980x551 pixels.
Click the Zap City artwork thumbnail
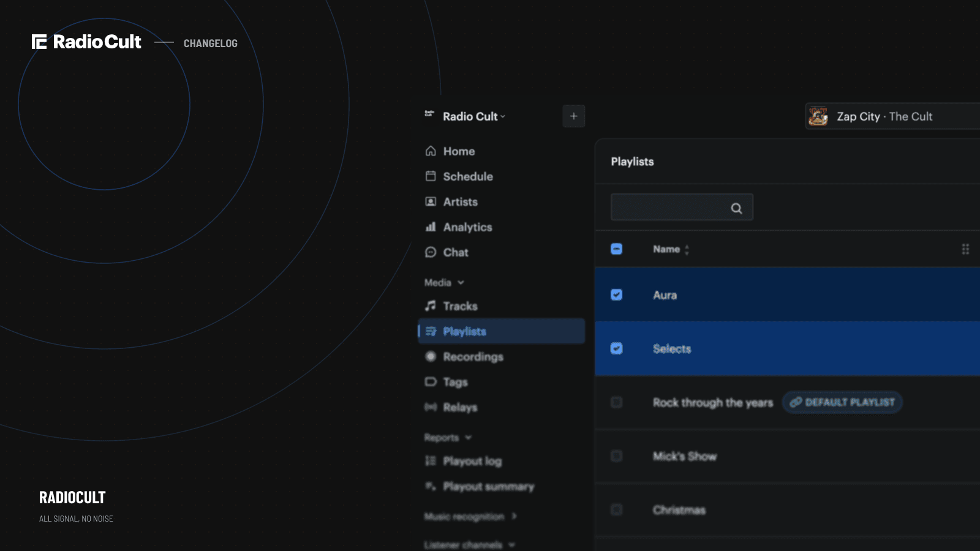[818, 116]
